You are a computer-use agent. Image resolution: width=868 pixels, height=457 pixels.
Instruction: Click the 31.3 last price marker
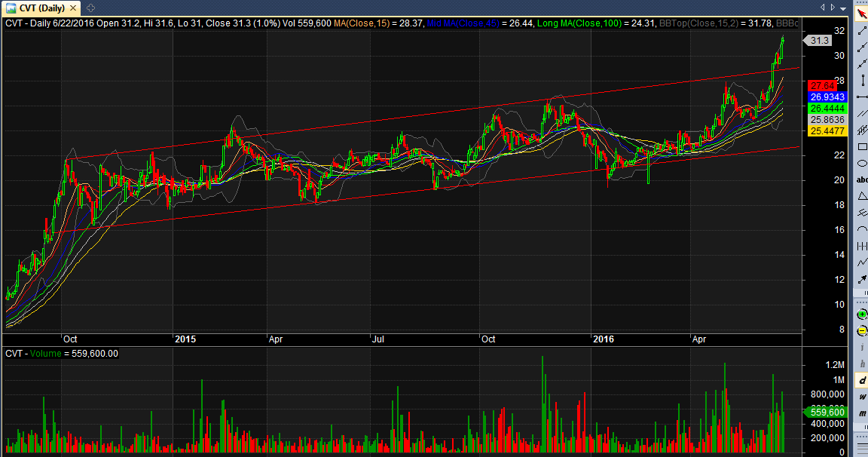tap(818, 41)
